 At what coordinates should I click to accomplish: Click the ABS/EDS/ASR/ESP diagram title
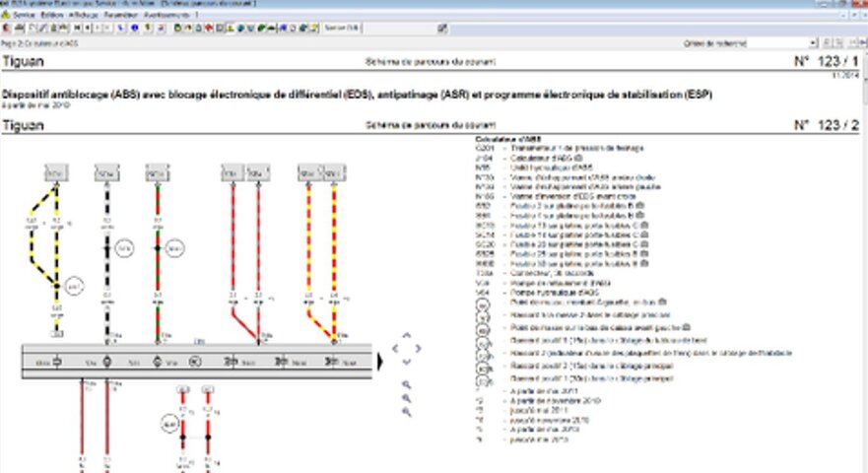coord(357,95)
